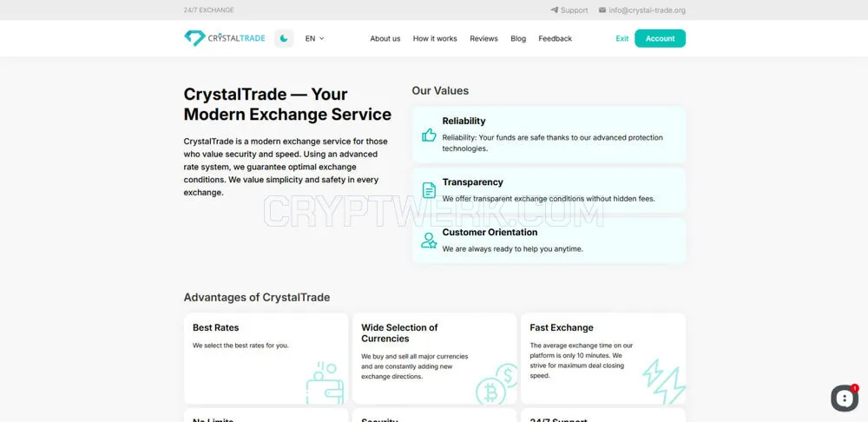868x422 pixels.
Task: Click the Transparency heading
Action: (x=473, y=181)
